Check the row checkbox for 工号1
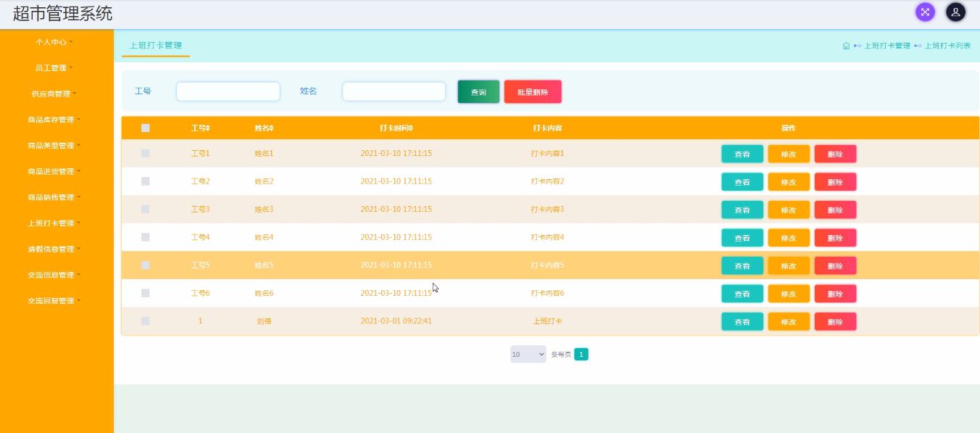 click(x=146, y=154)
